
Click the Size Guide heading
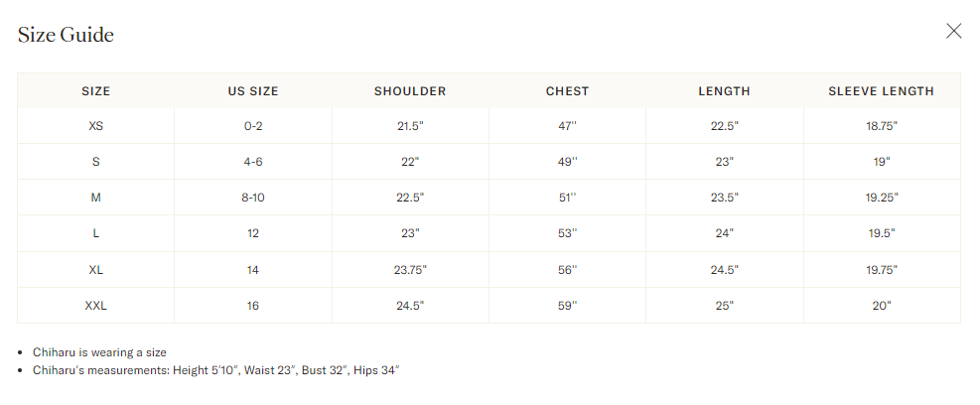point(66,36)
